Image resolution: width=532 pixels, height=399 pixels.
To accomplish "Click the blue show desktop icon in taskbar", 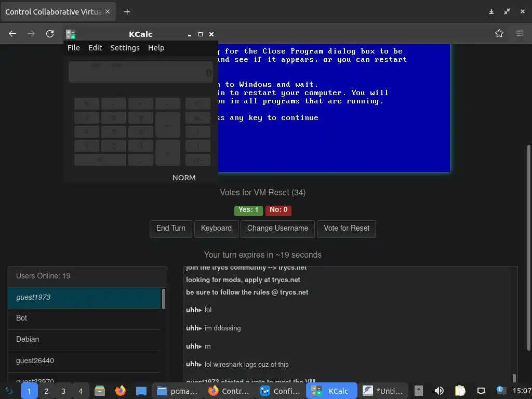I will 141,391.
